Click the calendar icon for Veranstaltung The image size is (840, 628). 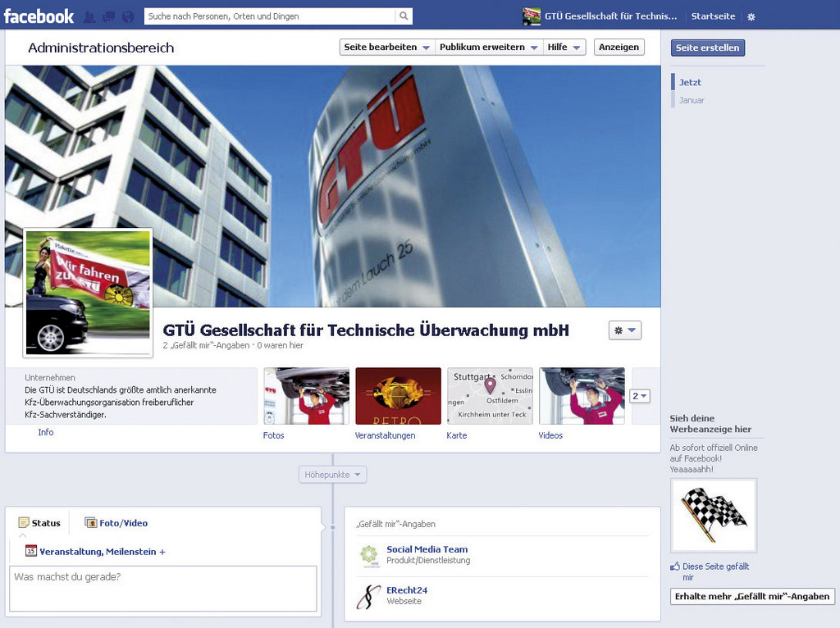tap(31, 551)
